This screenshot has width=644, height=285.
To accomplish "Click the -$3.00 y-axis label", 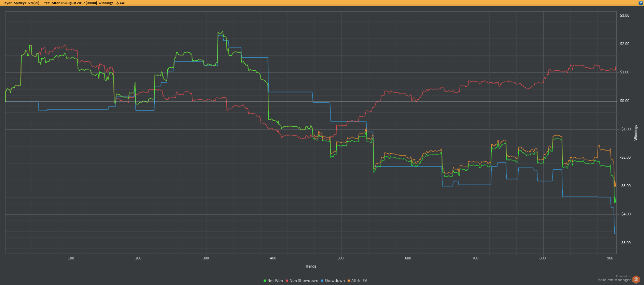I will [x=625, y=186].
